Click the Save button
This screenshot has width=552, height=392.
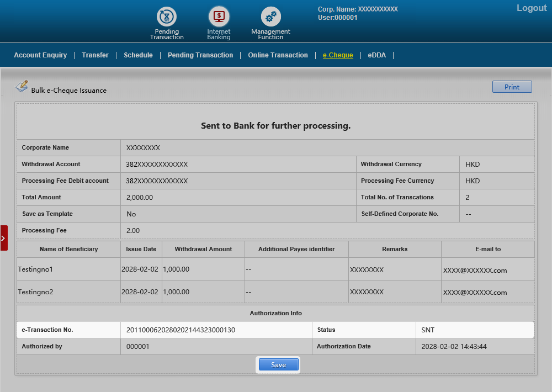click(278, 365)
